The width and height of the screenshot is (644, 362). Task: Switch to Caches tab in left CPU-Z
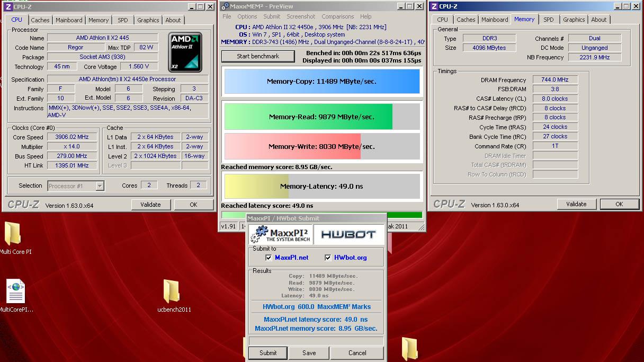(x=40, y=20)
